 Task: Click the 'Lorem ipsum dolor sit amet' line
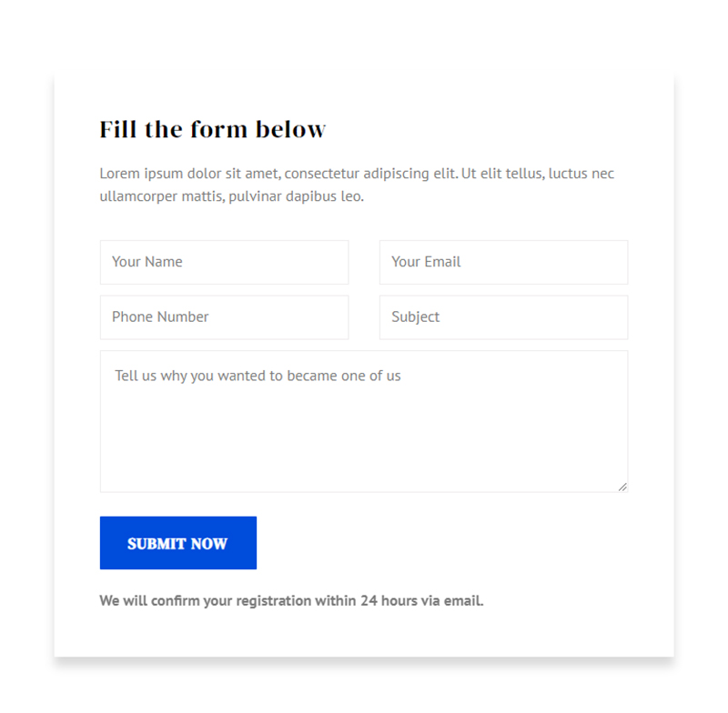tap(357, 174)
